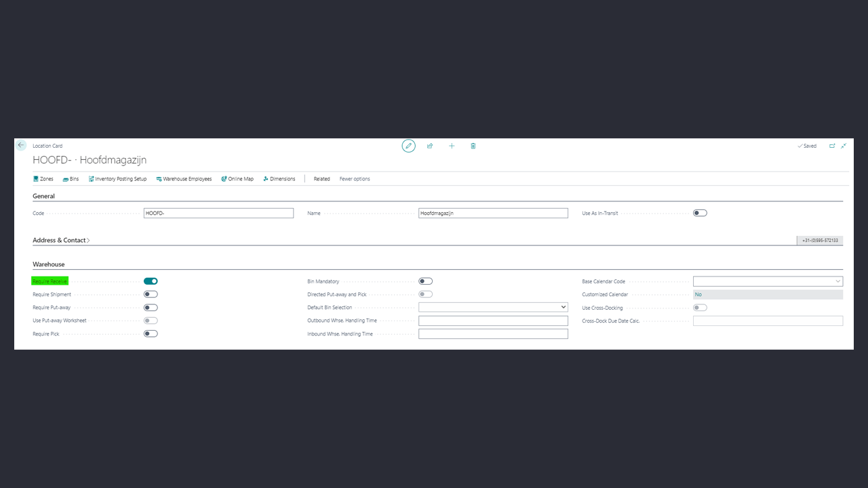Go back with the arrow icon

pyautogui.click(x=21, y=146)
